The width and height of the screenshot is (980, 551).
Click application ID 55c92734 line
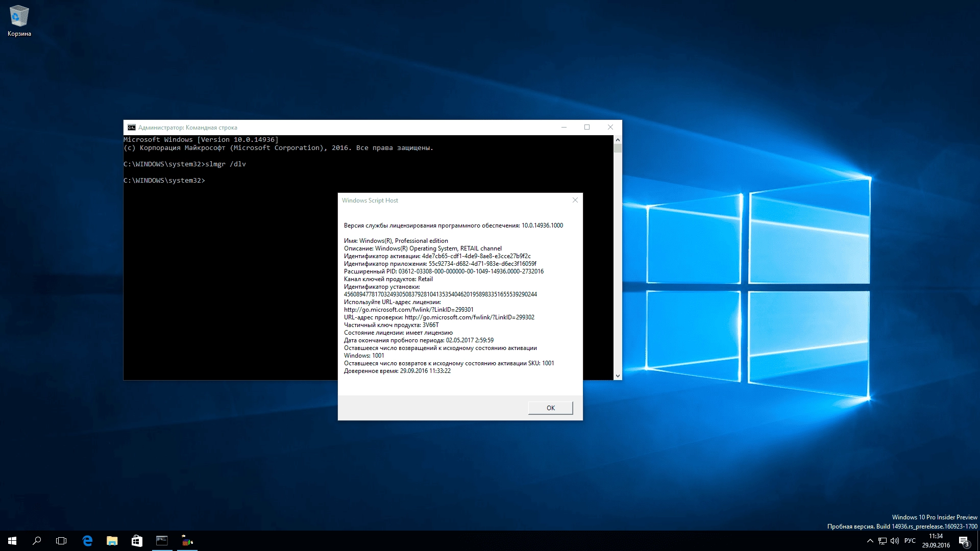(440, 264)
